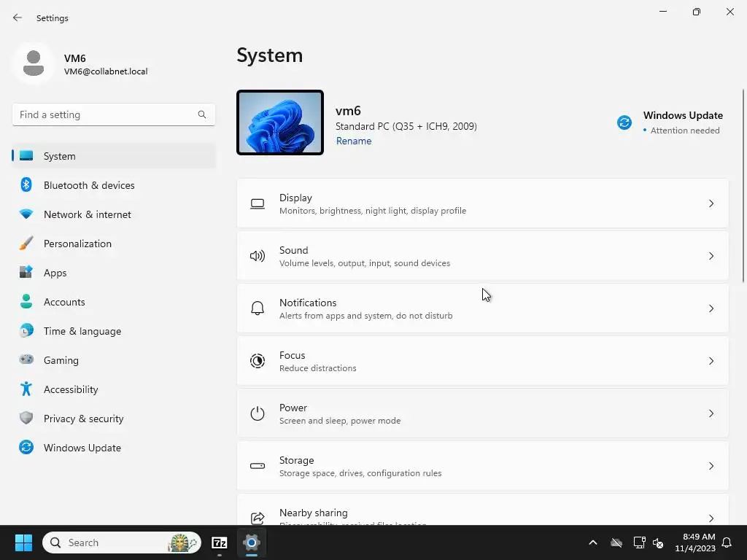Select Accessibility label in sidebar
This screenshot has height=560, width=747.
[x=71, y=389]
